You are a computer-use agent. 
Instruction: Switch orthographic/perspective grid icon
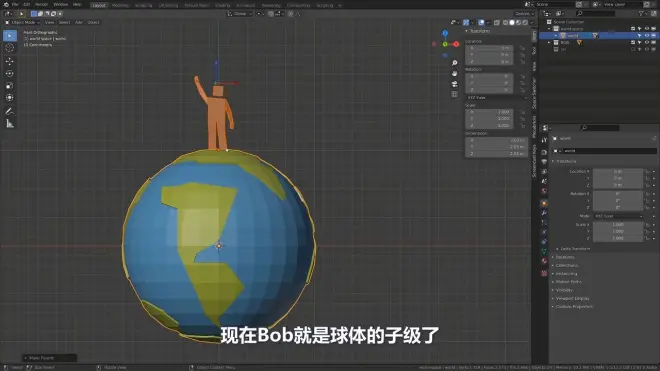pos(455,94)
